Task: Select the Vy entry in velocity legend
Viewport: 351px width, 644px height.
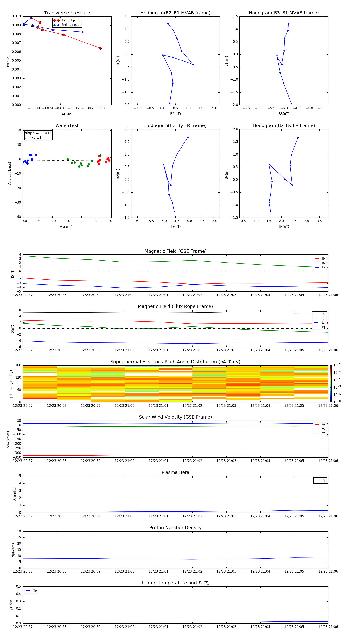Action: [320, 429]
